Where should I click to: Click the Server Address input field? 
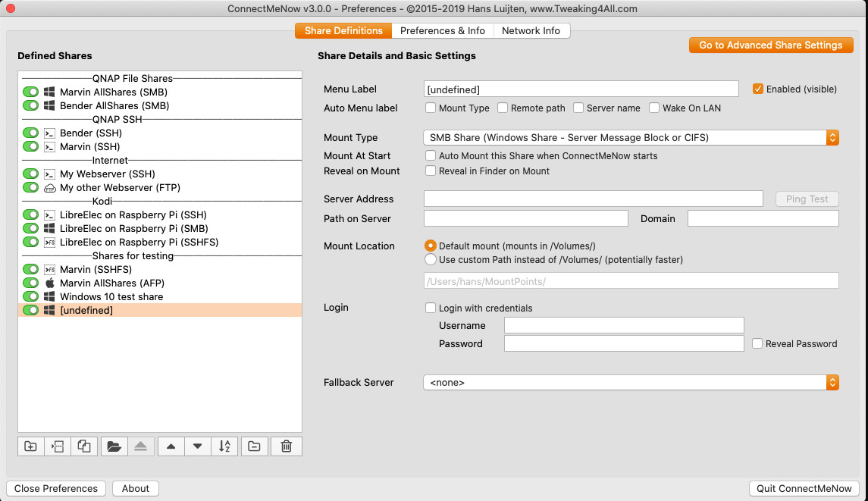pos(594,199)
